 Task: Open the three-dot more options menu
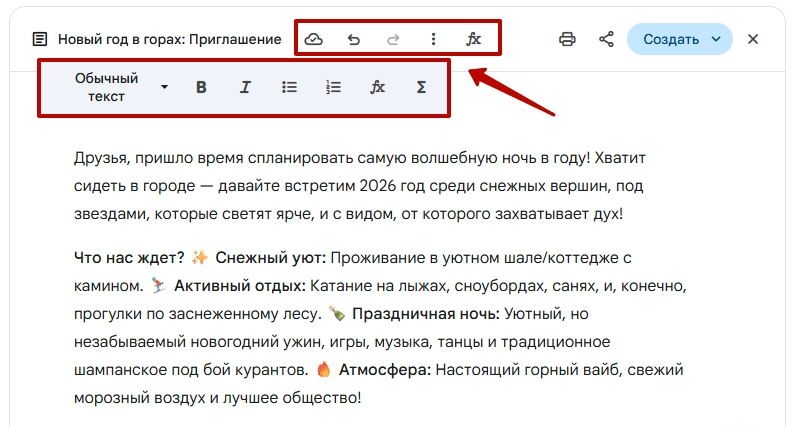click(433, 39)
